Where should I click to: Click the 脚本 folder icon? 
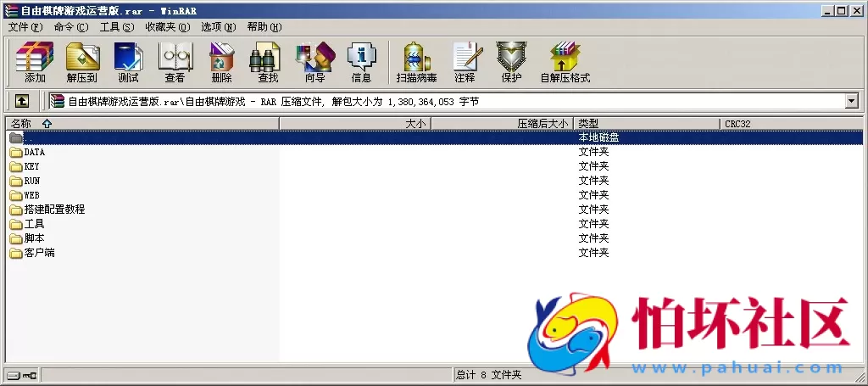click(16, 238)
